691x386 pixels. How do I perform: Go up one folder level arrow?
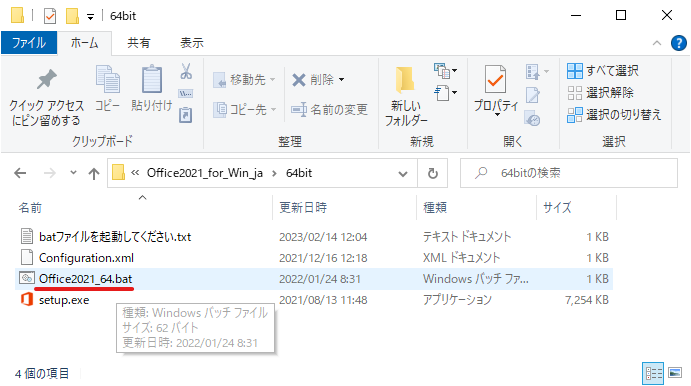click(93, 174)
